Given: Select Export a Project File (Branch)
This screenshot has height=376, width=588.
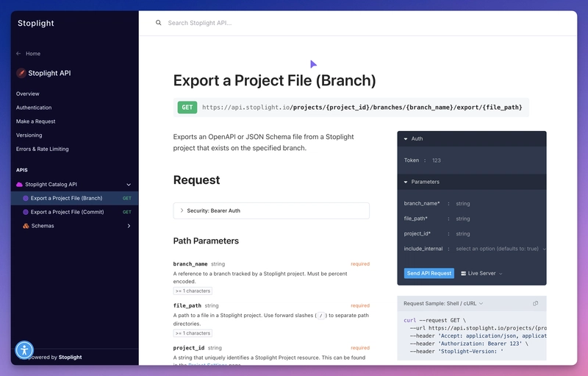Looking at the screenshot, I should (x=75, y=198).
